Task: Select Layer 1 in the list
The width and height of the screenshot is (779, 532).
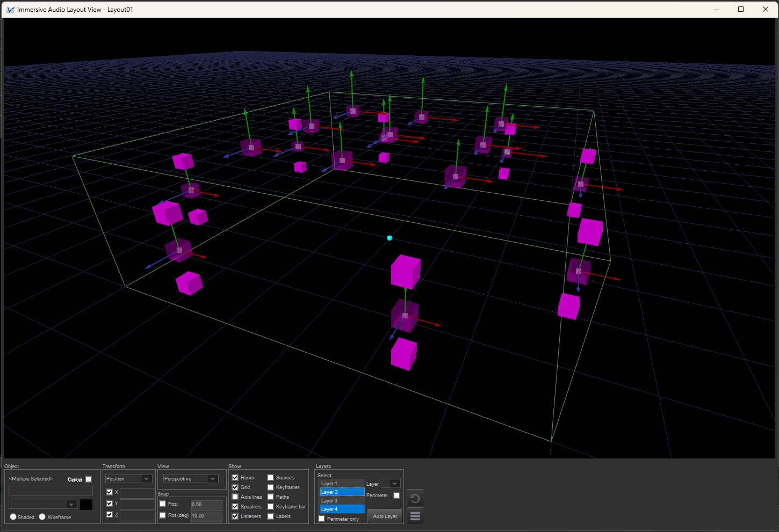Action: 342,484
